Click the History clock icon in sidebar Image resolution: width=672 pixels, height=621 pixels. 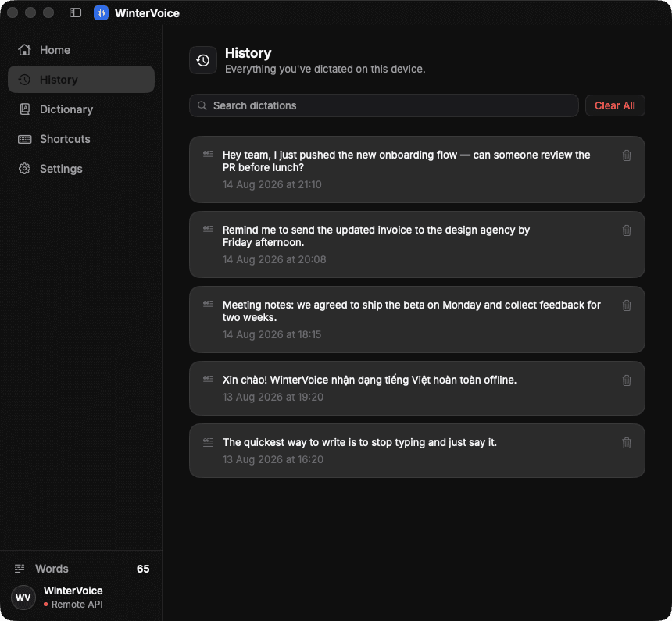click(x=24, y=80)
